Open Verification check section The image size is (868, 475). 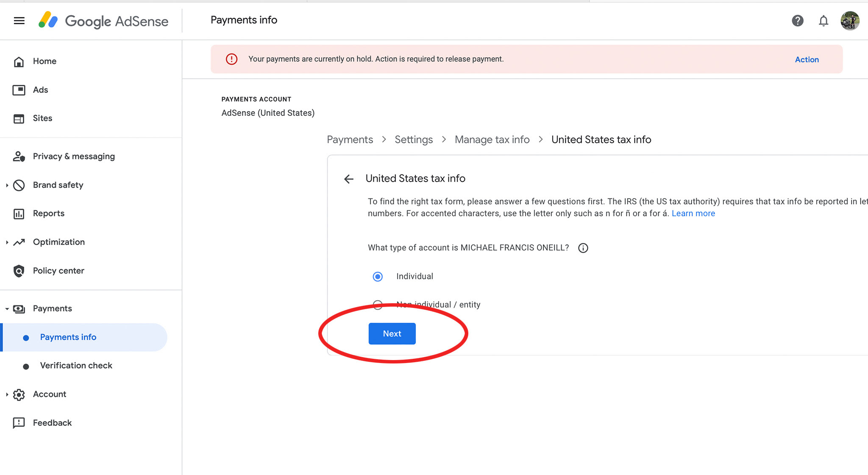(76, 366)
